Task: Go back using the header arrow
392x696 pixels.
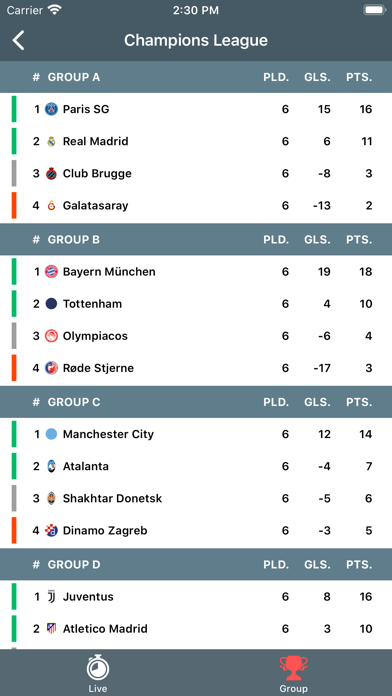Action: (x=18, y=40)
